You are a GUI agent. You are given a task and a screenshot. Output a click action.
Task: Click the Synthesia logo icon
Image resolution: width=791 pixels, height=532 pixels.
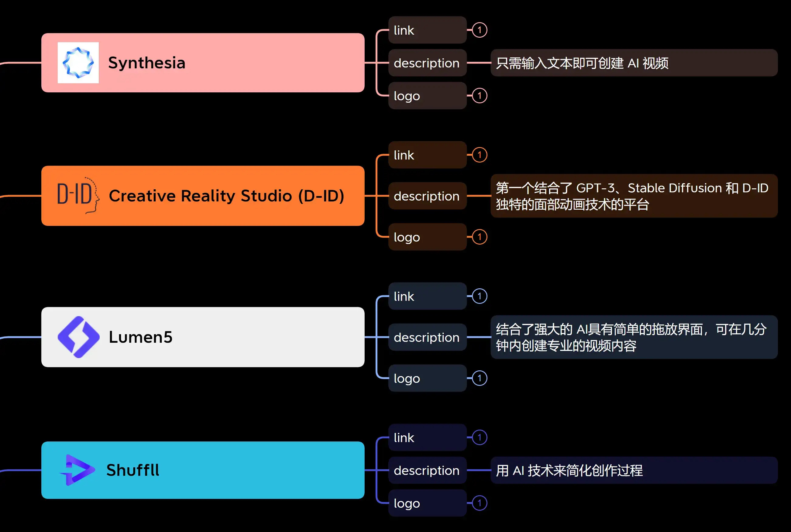pos(78,63)
